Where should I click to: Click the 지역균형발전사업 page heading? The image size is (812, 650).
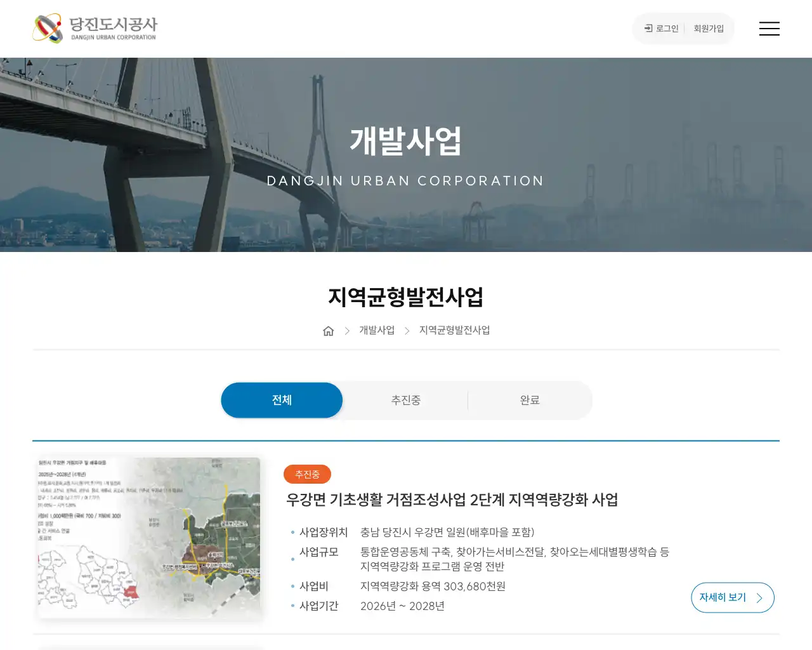(405, 297)
